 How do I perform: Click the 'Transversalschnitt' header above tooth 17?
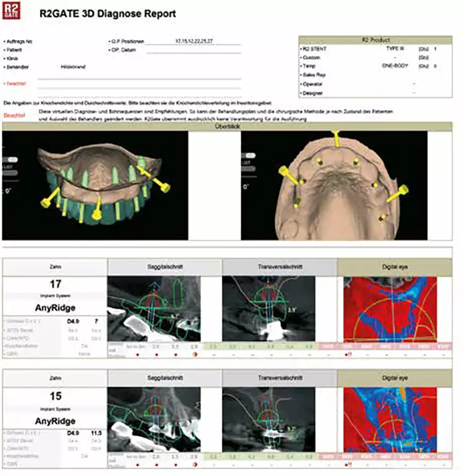[280, 267]
